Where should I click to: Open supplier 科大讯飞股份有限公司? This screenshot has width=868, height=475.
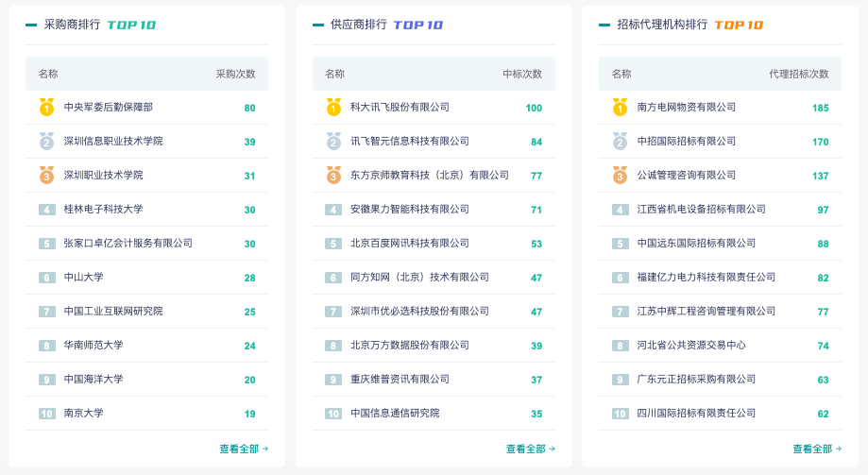pyautogui.click(x=400, y=107)
